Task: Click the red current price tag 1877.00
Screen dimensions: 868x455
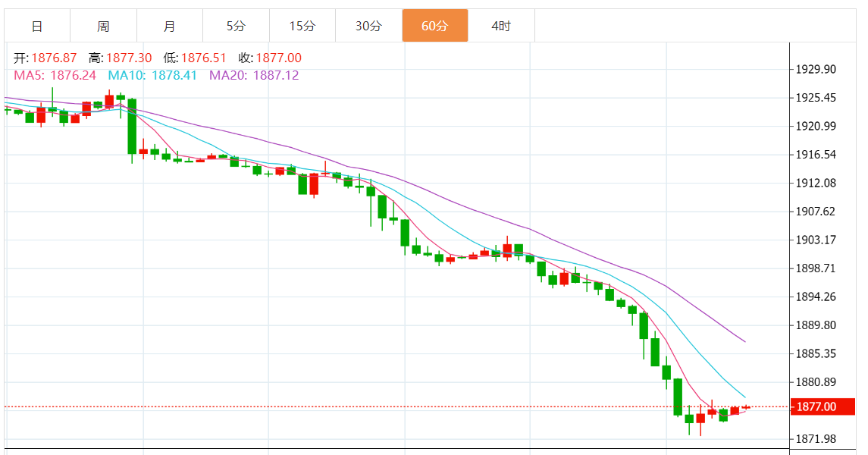Action: (823, 406)
